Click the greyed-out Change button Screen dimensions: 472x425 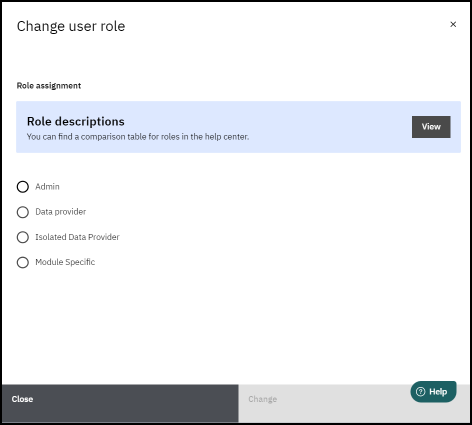pyautogui.click(x=354, y=403)
